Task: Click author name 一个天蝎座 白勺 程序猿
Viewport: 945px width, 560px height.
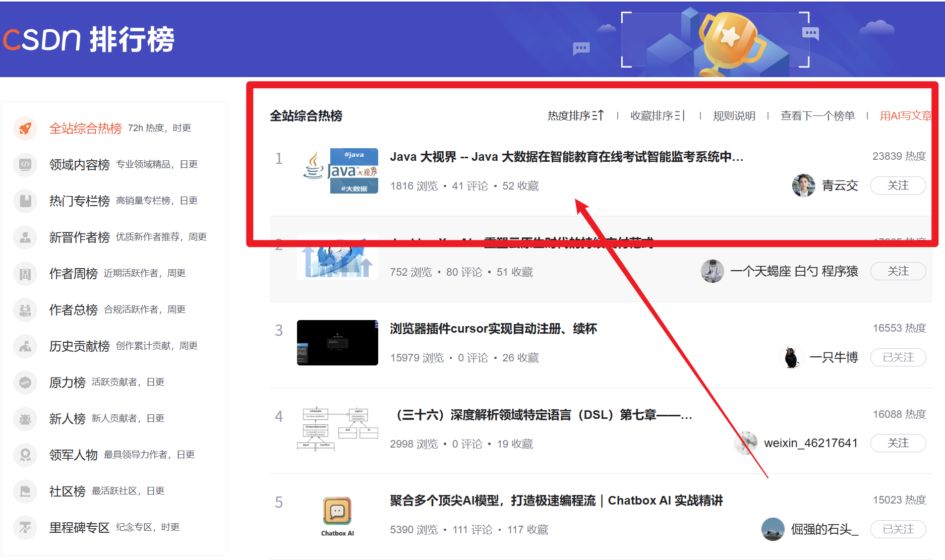Action: [794, 271]
